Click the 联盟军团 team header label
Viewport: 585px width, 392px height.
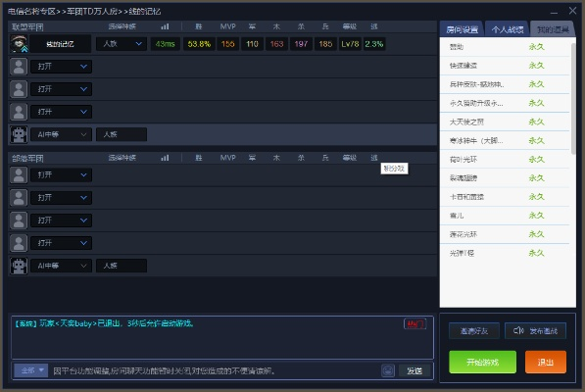[x=27, y=26]
